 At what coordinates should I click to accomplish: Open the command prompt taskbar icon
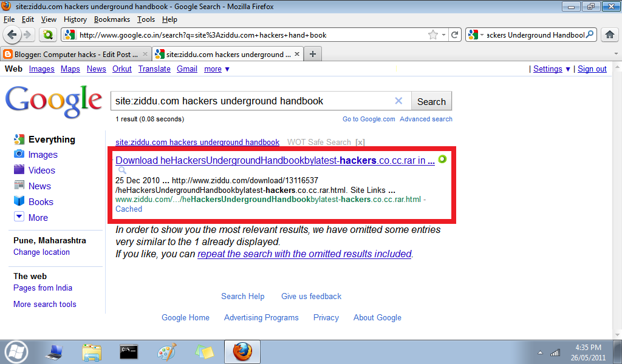[x=129, y=351]
